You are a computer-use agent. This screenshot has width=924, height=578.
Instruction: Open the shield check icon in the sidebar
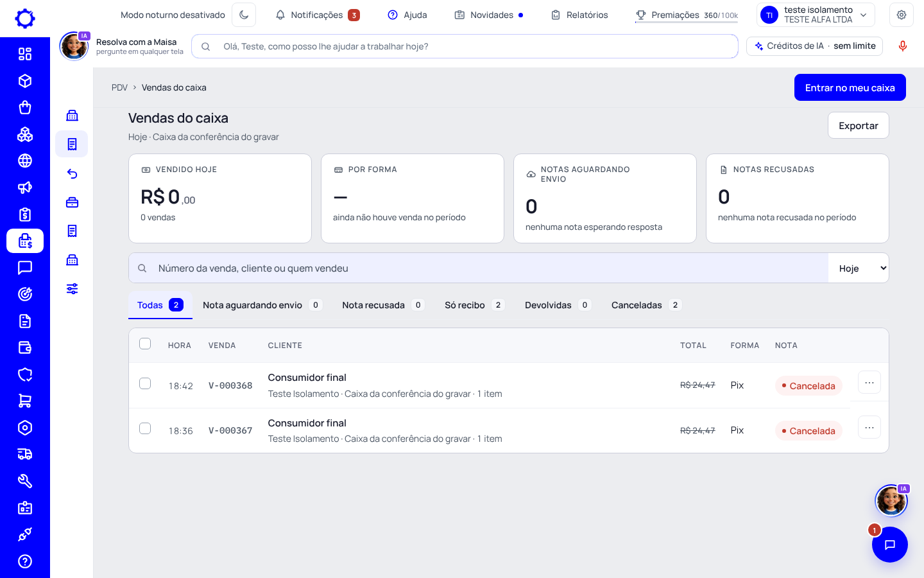coord(25,374)
